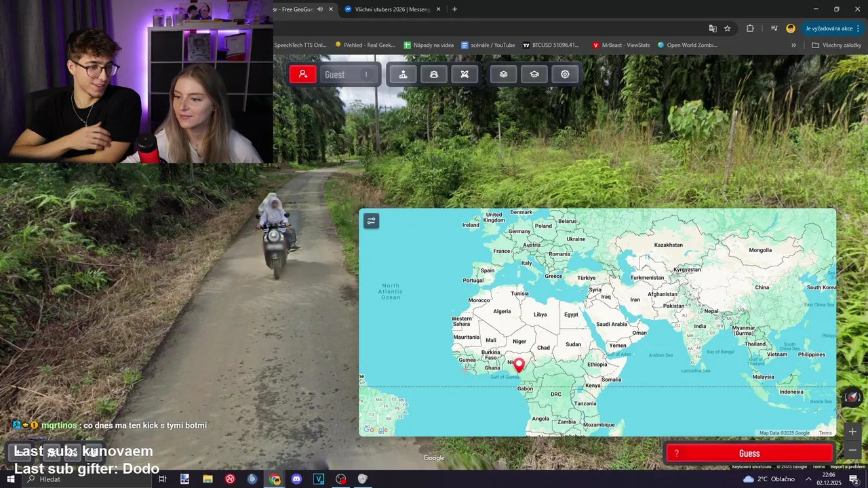The width and height of the screenshot is (868, 488).
Task: Open File Explorer from the taskbar
Action: pyautogui.click(x=208, y=479)
